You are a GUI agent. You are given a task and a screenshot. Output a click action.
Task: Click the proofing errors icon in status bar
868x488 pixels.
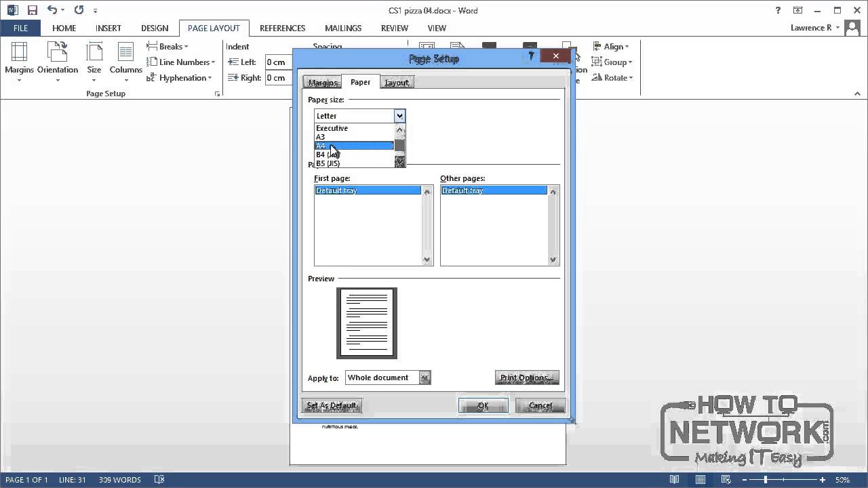click(x=159, y=480)
